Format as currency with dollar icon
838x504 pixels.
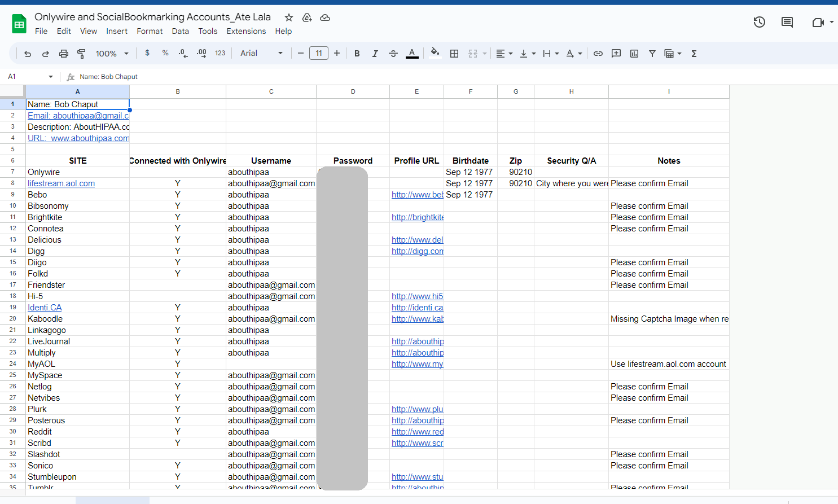(147, 53)
